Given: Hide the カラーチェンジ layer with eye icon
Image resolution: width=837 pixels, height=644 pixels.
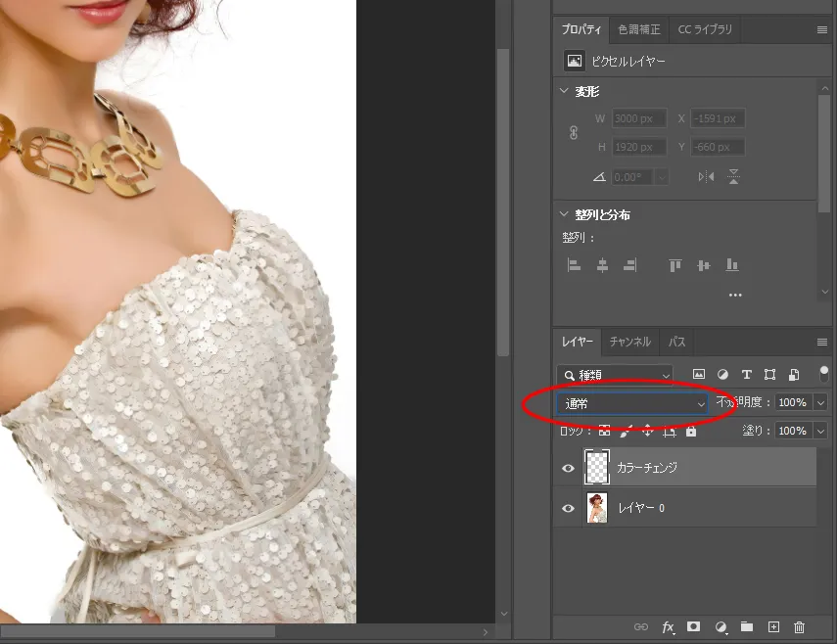Looking at the screenshot, I should tap(568, 469).
